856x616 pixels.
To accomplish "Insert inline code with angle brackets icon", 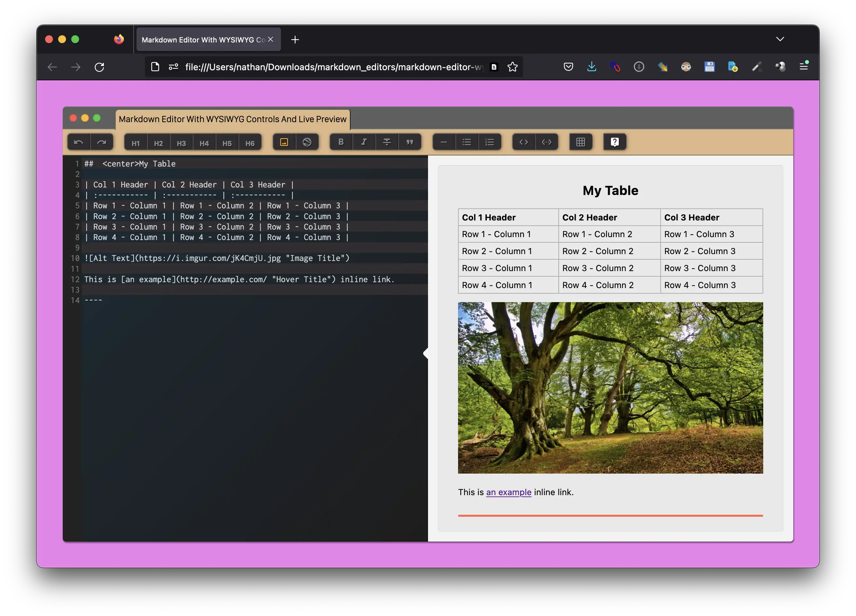I will (x=523, y=142).
